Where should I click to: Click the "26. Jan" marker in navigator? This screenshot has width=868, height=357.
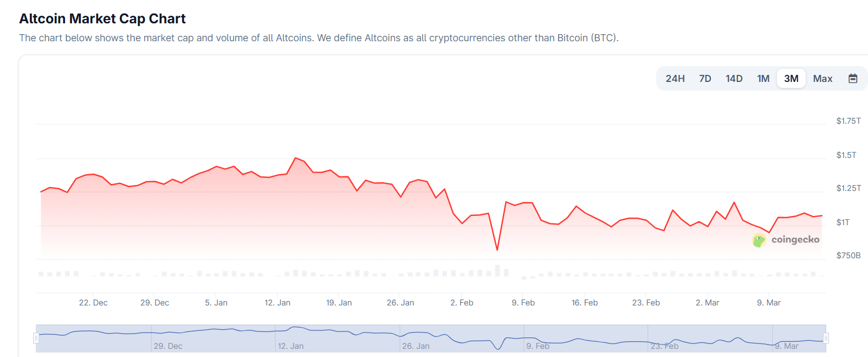point(416,346)
